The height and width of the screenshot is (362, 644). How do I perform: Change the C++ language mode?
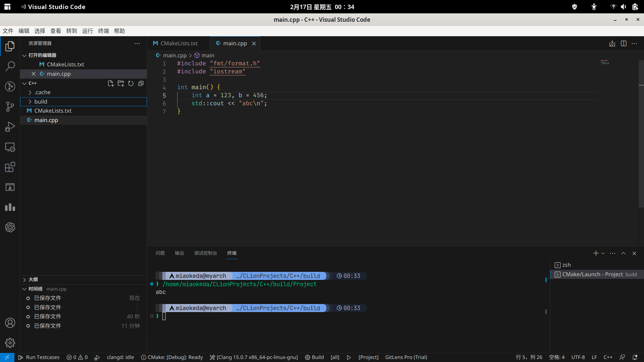[x=608, y=357]
